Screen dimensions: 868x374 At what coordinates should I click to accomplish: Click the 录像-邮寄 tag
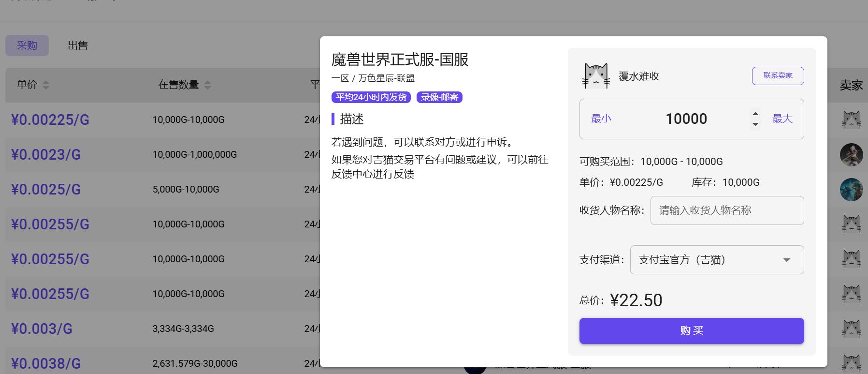439,97
